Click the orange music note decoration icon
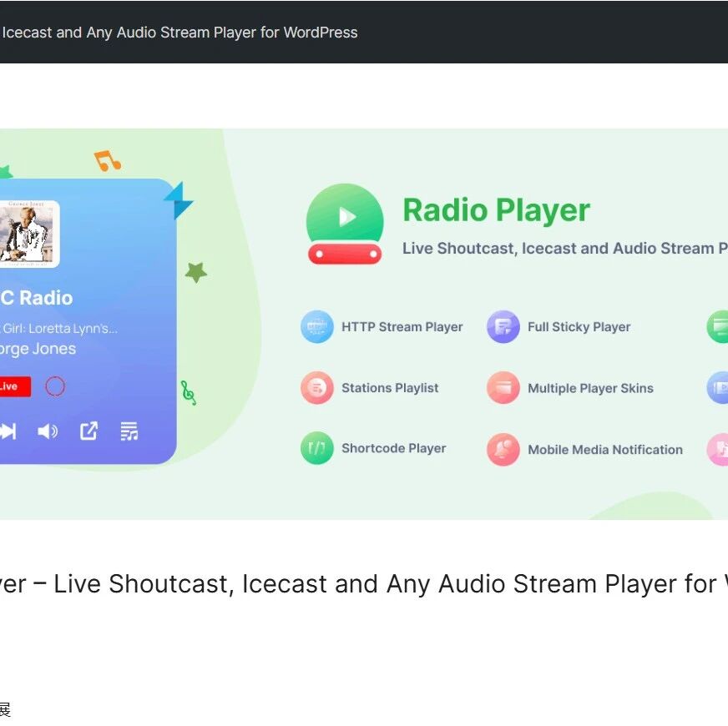The height and width of the screenshot is (726, 728). 108,160
